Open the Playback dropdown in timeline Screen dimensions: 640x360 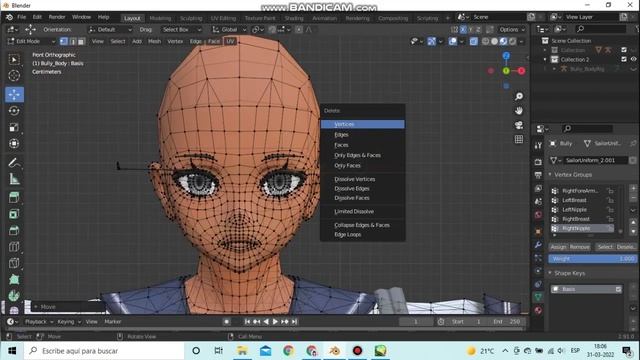[x=39, y=322]
